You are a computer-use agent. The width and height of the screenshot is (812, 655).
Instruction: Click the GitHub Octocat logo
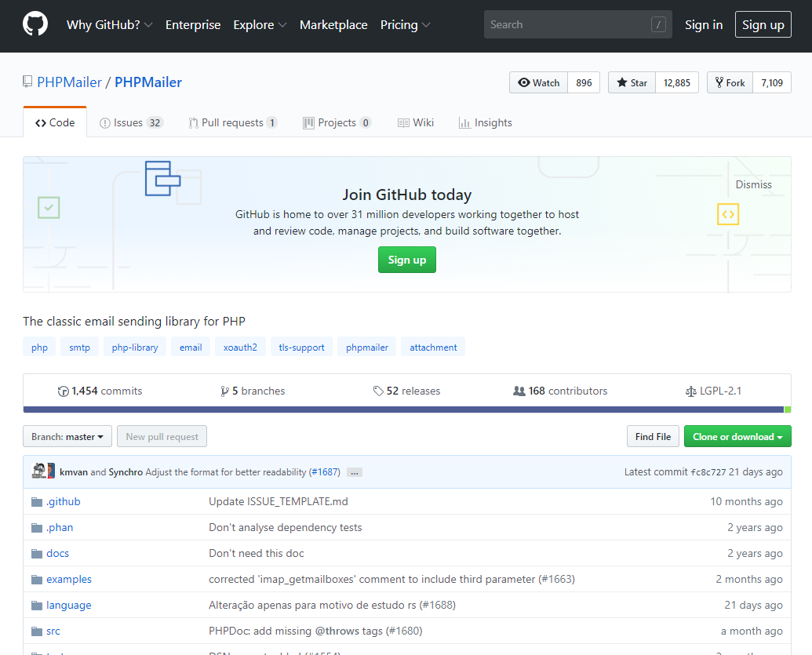pos(35,24)
